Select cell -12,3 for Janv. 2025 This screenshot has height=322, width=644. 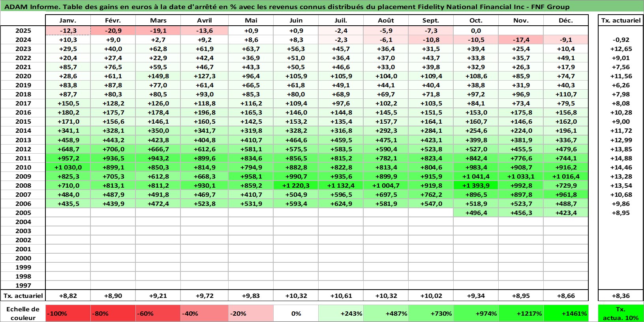click(x=68, y=30)
